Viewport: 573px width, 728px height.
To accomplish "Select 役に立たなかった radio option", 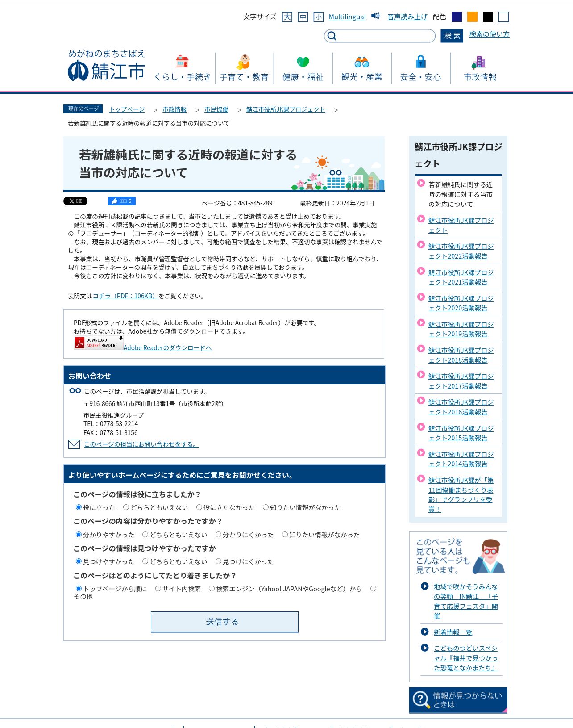I will pyautogui.click(x=199, y=507).
